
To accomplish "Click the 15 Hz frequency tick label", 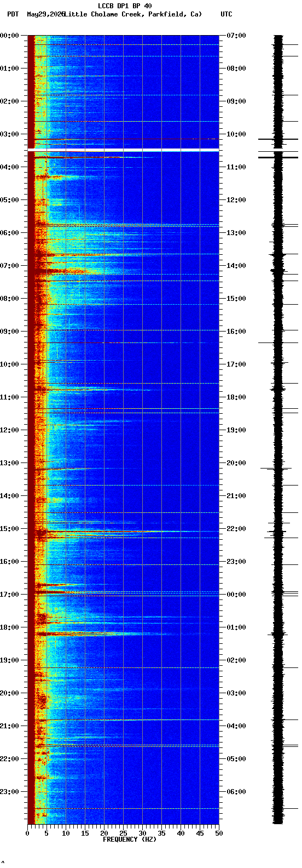I will (x=85, y=833).
